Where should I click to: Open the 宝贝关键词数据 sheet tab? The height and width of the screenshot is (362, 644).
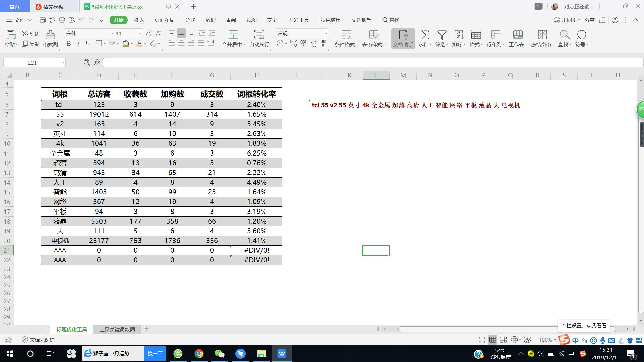(116, 329)
